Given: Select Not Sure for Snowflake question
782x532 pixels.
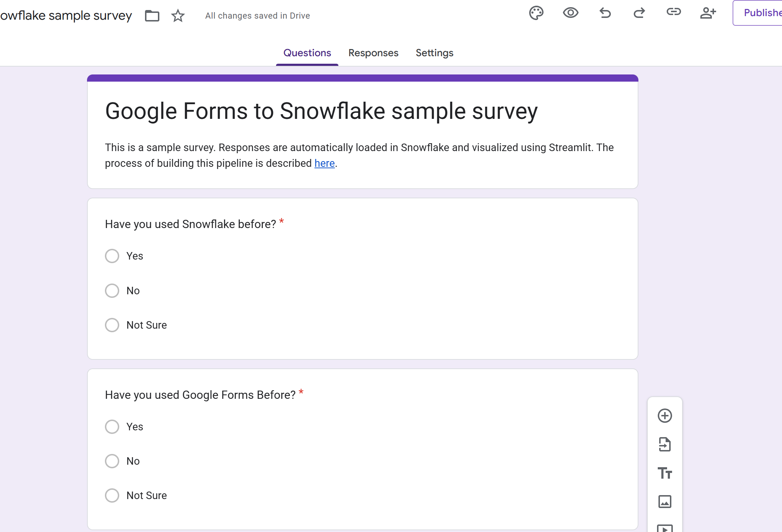Looking at the screenshot, I should [112, 325].
